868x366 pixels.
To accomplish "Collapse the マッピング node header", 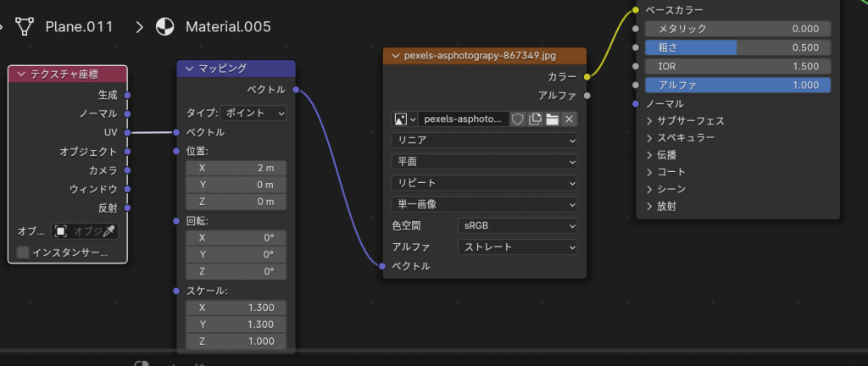I will (x=188, y=68).
